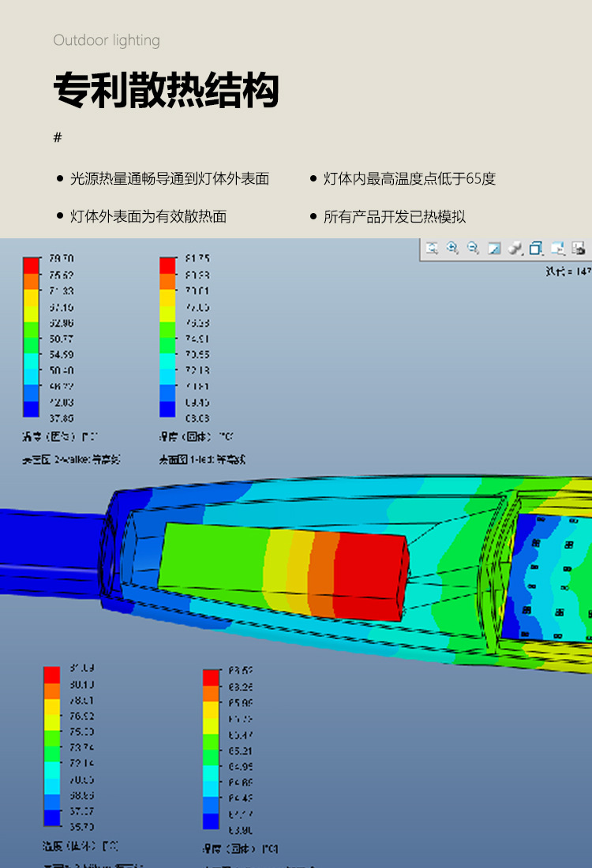Click the zoom in magnifier icon
Viewport: 592px width, 868px height.
452,248
